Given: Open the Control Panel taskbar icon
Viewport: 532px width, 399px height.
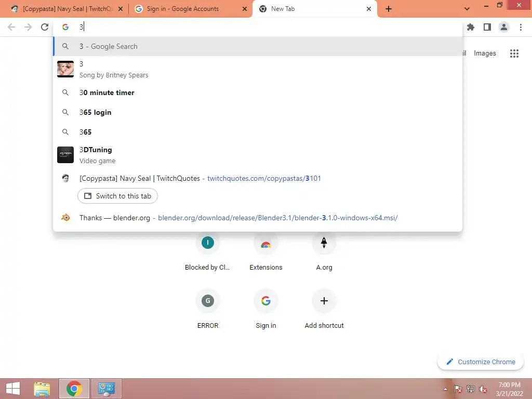Looking at the screenshot, I should [107, 389].
